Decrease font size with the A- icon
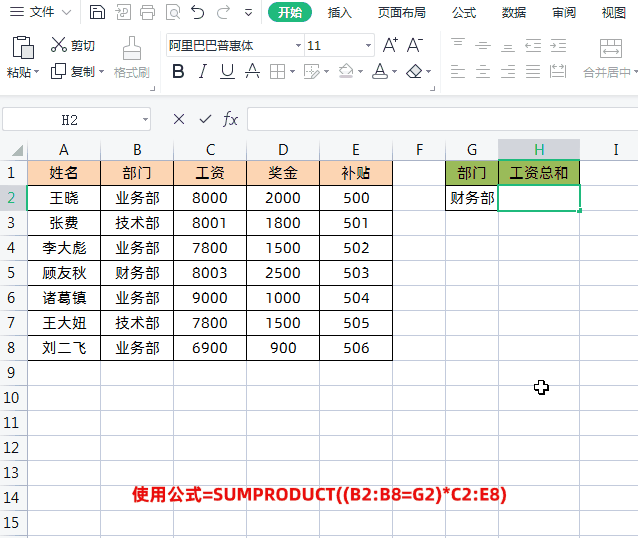638x538 pixels. coord(415,45)
